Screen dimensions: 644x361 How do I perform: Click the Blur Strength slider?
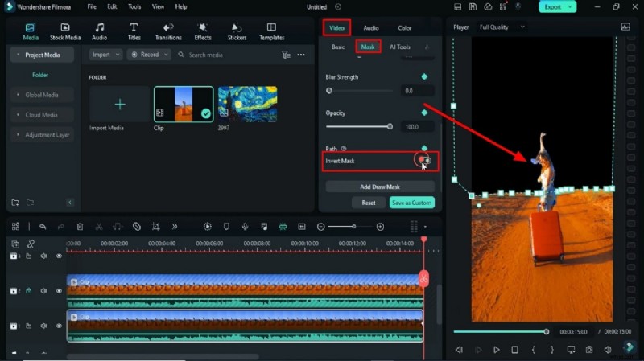tap(359, 91)
